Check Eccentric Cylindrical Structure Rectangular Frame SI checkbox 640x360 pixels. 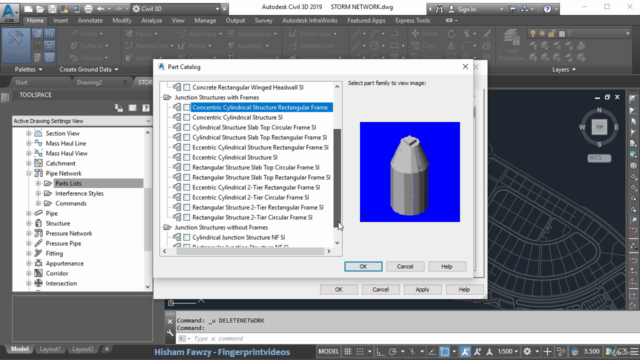[x=187, y=147]
